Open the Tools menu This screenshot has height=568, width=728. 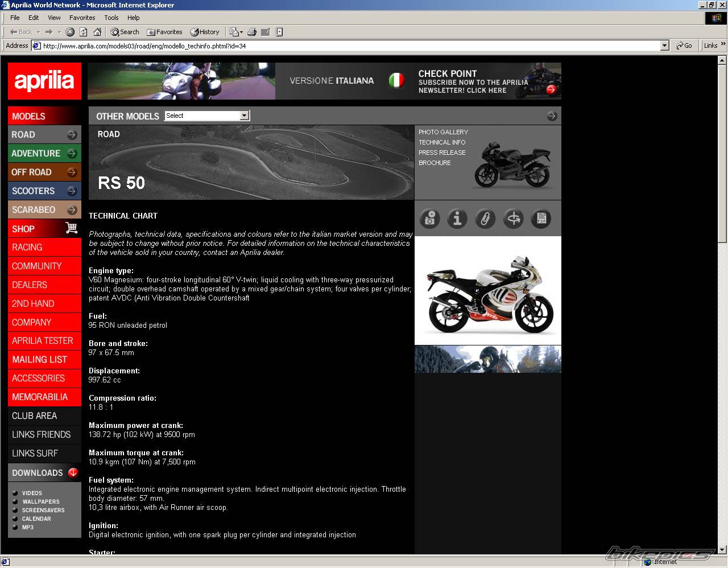[x=111, y=18]
